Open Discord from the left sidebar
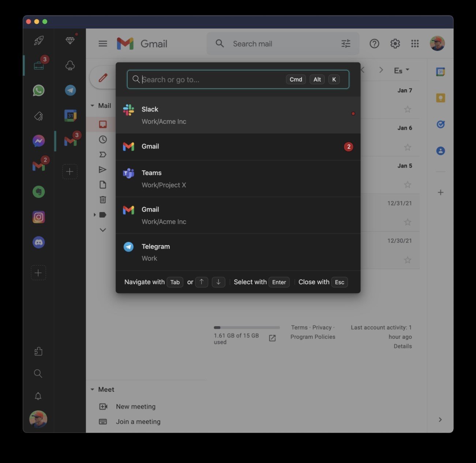Viewport: 476px width, 463px height. coord(38,242)
